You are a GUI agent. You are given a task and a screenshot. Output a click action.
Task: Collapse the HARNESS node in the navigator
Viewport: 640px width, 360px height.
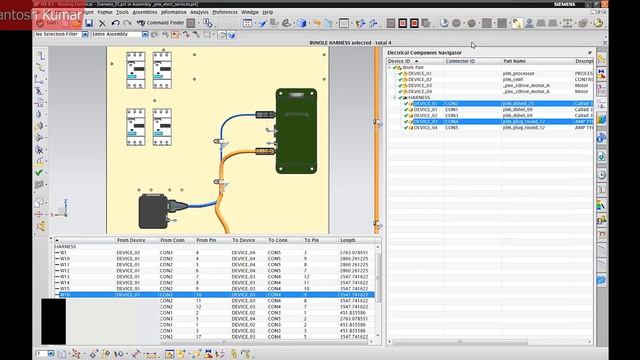pyautogui.click(x=395, y=98)
